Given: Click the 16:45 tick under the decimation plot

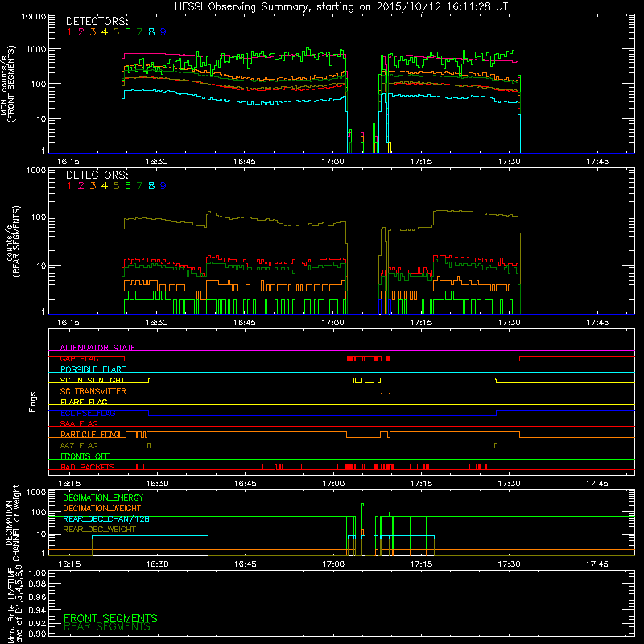Looking at the screenshot, I should point(246,564).
